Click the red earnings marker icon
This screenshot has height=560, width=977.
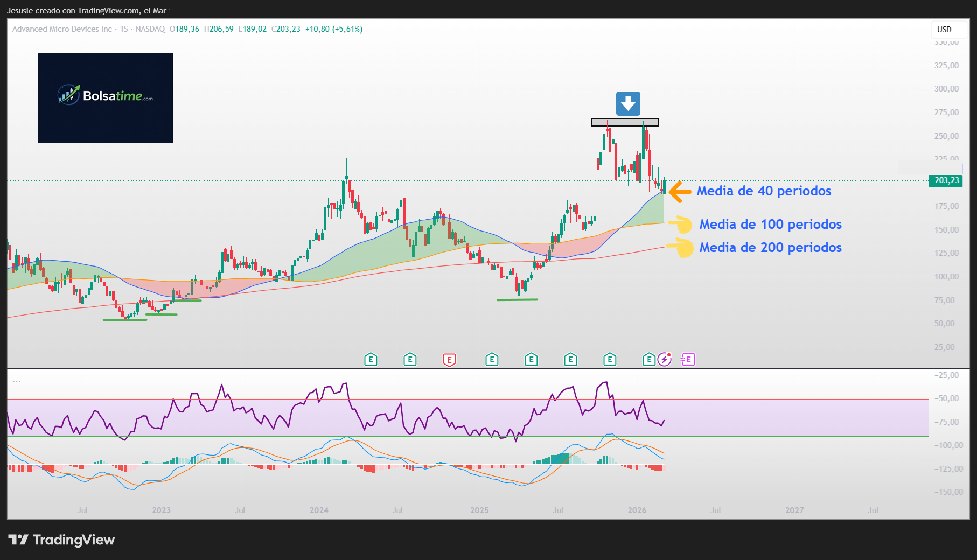450,359
